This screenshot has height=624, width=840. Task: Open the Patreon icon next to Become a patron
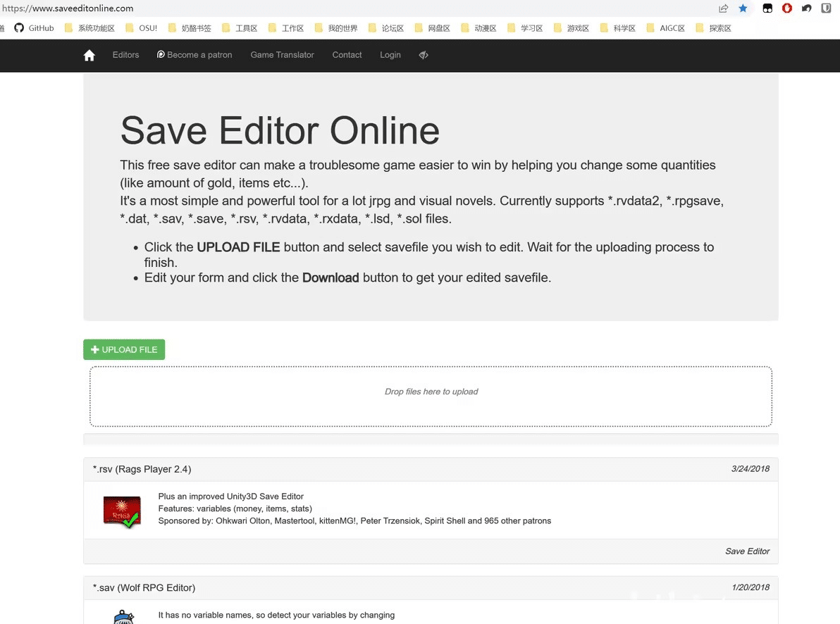tap(161, 54)
